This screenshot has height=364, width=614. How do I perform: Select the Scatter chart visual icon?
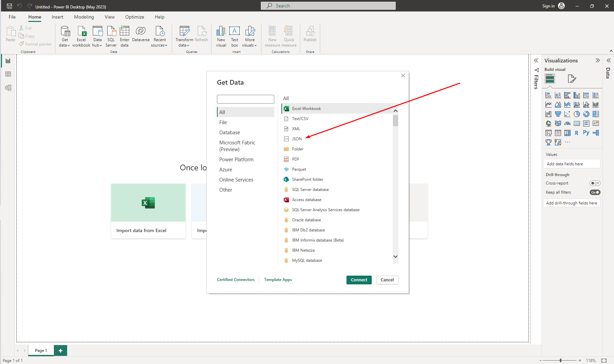[x=567, y=114]
